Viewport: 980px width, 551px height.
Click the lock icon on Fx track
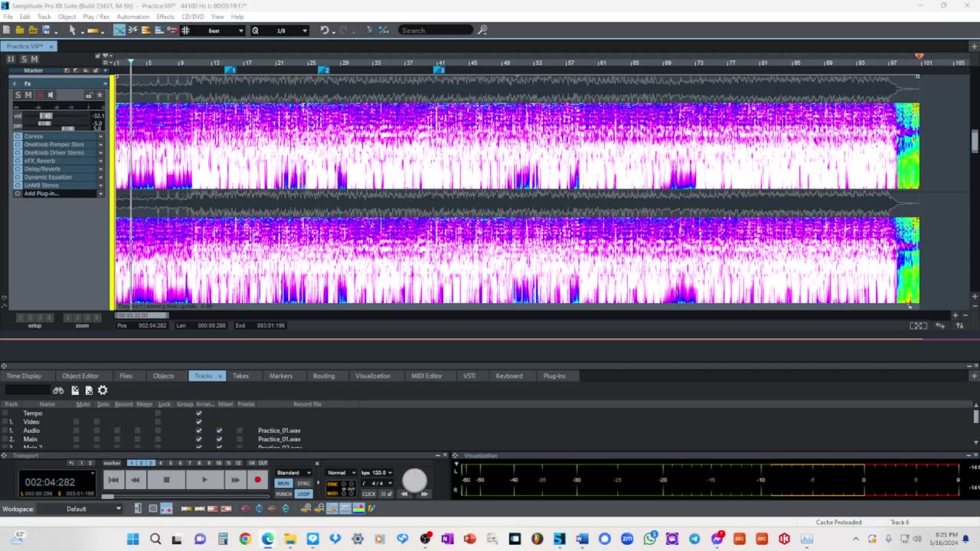89,95
